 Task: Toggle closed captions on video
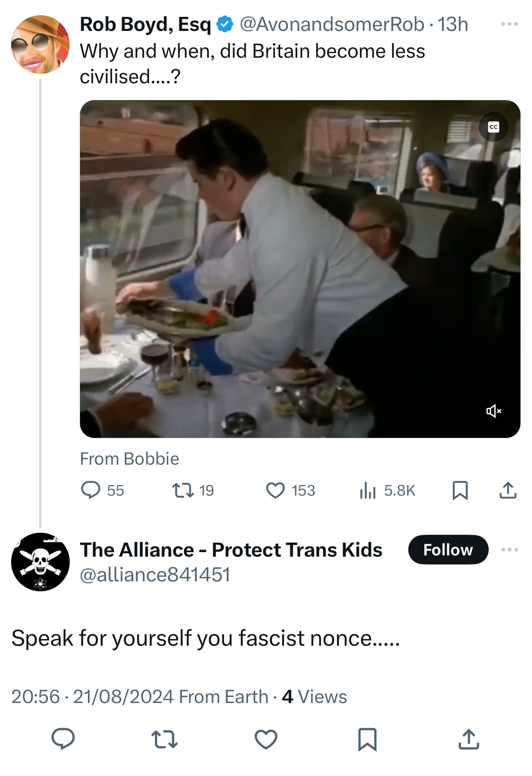(x=493, y=127)
